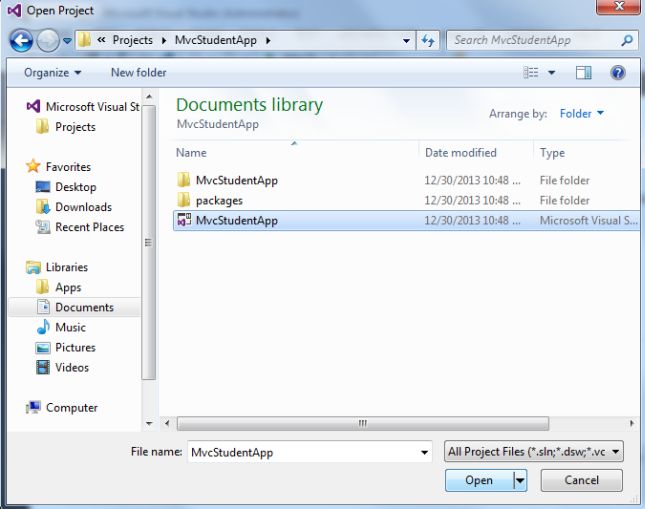
Task: Click the packages date modified cell
Action: point(472,200)
